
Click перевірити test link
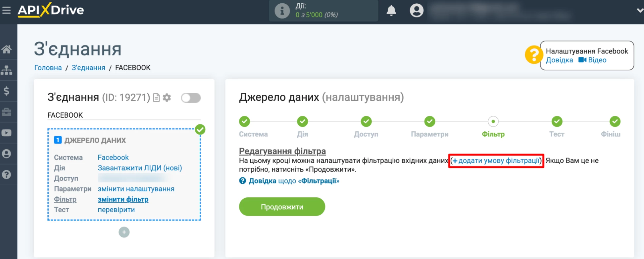(116, 210)
